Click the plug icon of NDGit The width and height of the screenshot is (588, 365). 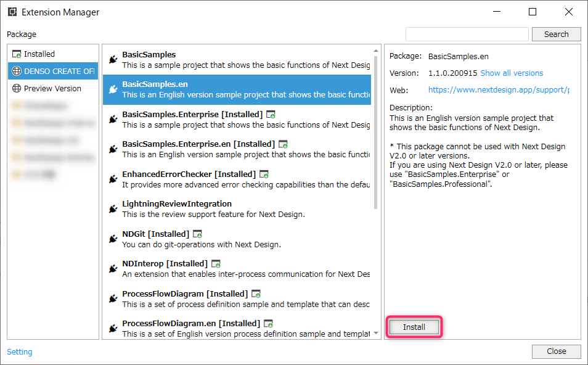113,239
